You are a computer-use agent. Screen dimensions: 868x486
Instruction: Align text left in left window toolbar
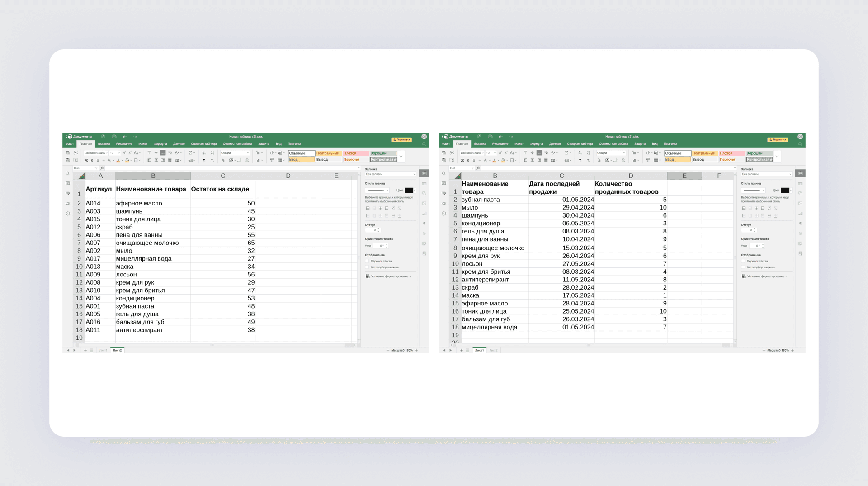click(149, 160)
